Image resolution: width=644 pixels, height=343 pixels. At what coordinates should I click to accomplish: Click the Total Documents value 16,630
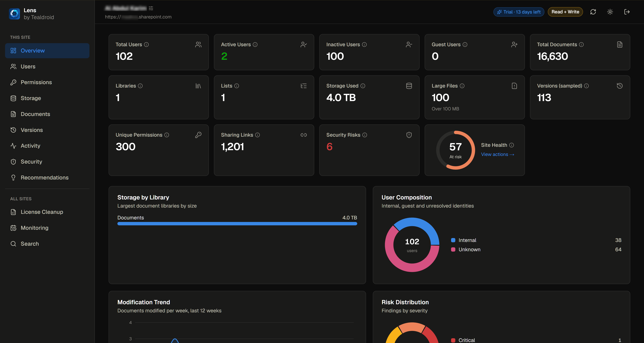point(553,56)
